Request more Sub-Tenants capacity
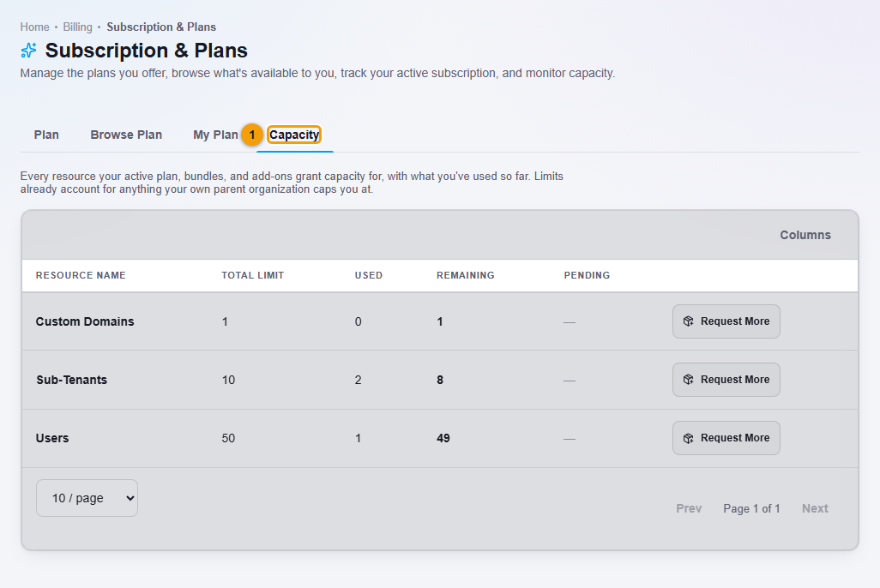Viewport: 880px width, 588px height. tap(726, 380)
